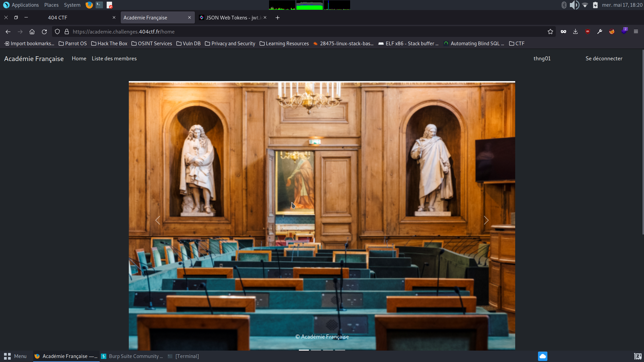Image resolution: width=644 pixels, height=362 pixels.
Task: Open Burp Suite Community from taskbar
Action: [x=132, y=356]
